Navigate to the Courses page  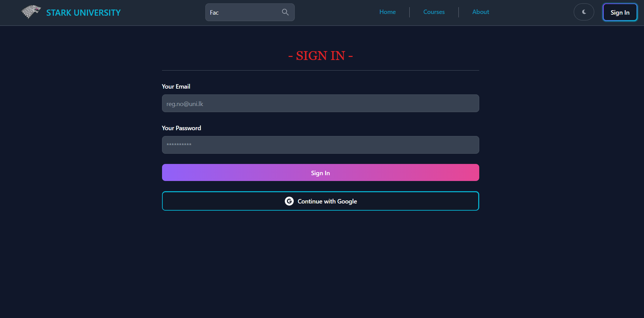434,12
